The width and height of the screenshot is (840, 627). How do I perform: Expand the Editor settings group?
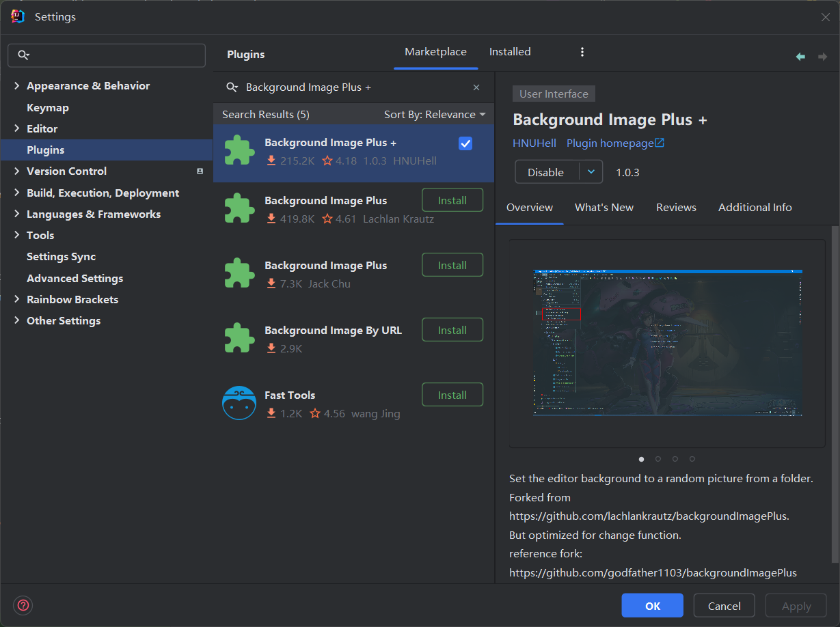pos(16,128)
